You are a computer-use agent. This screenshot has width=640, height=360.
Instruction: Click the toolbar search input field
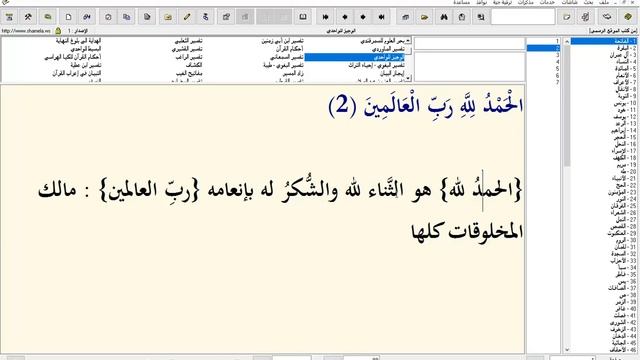click(x=523, y=17)
